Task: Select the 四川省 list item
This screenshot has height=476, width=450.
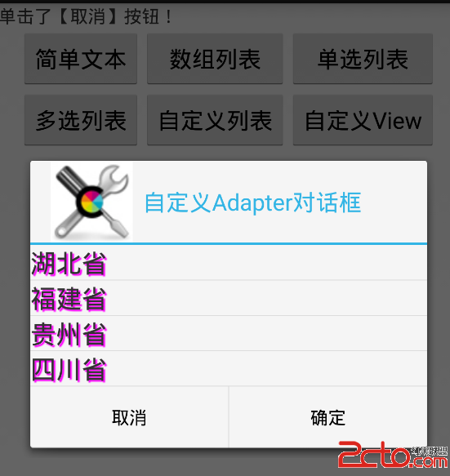Action: pos(229,368)
